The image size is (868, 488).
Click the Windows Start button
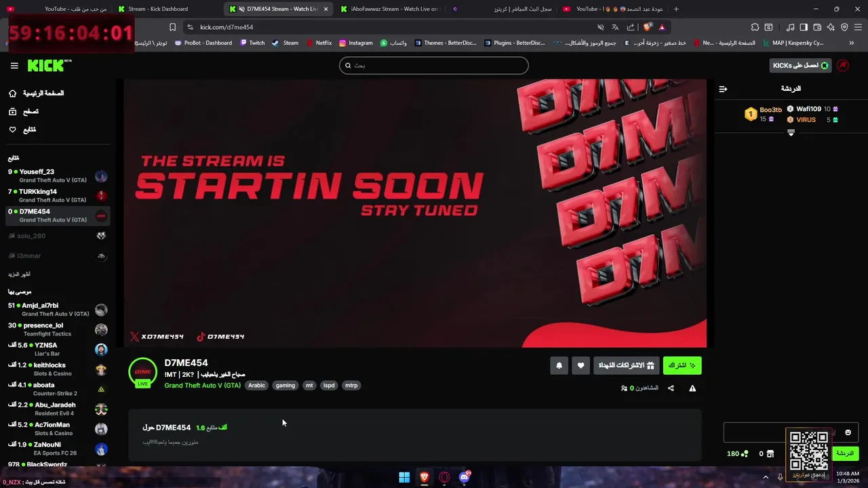[x=404, y=477]
